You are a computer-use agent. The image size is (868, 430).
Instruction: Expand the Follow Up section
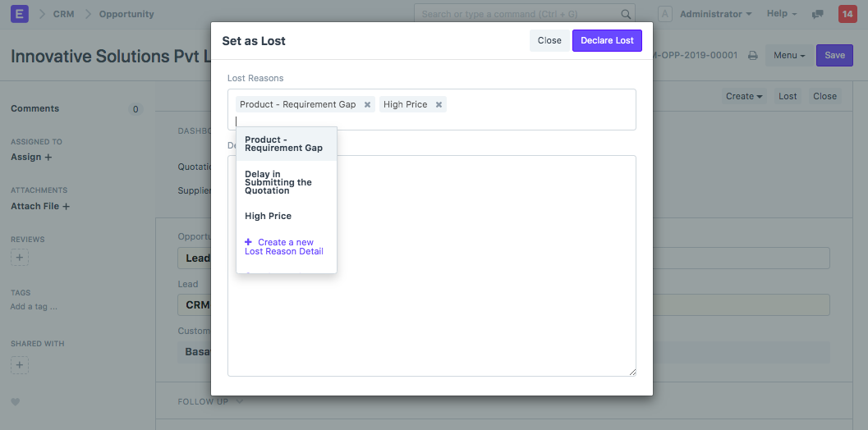(210, 402)
